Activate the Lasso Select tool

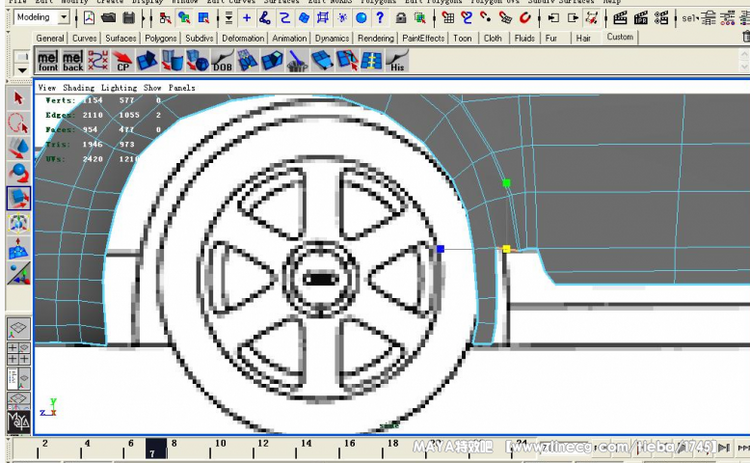tap(18, 123)
